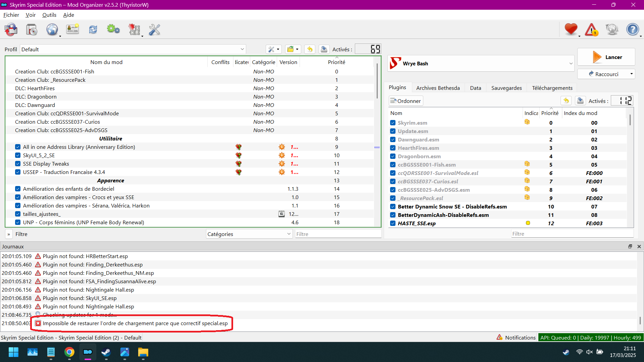Viewport: 644px width, 362px height.
Task: Click create backup icon in mod list
Action: tap(324, 49)
